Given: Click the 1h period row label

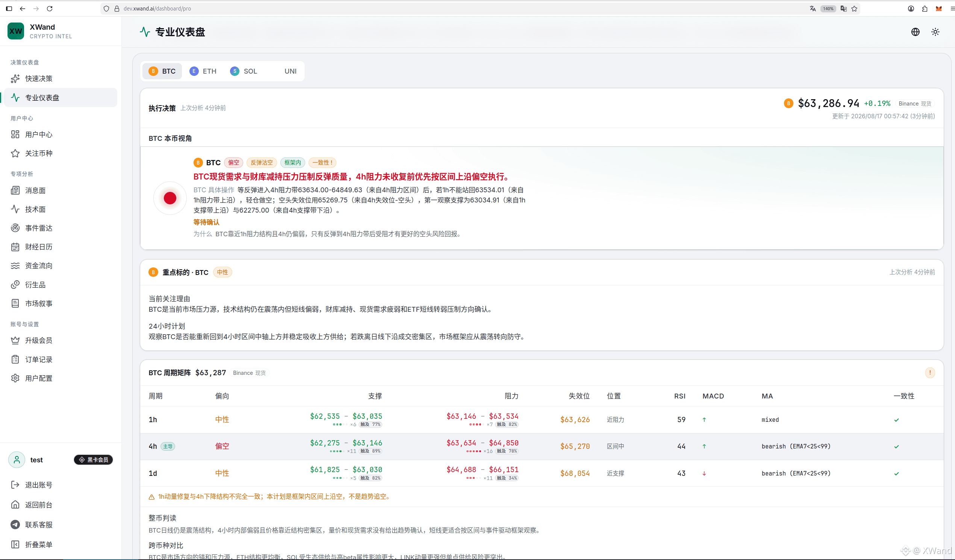Looking at the screenshot, I should (x=153, y=420).
